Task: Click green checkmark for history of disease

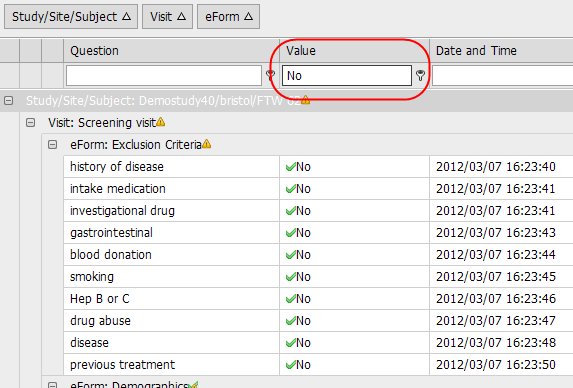Action: click(x=291, y=167)
